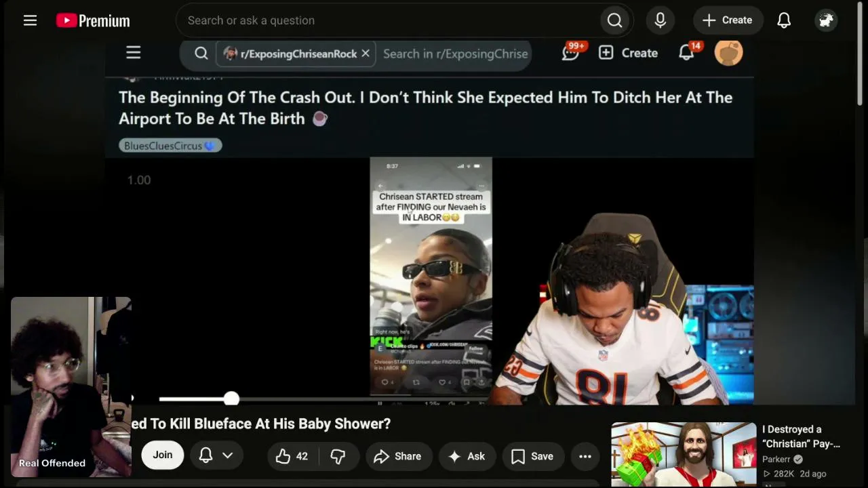Open the recommended Jesus thumbnail video
Screen dimensions: 868x488
click(684, 454)
